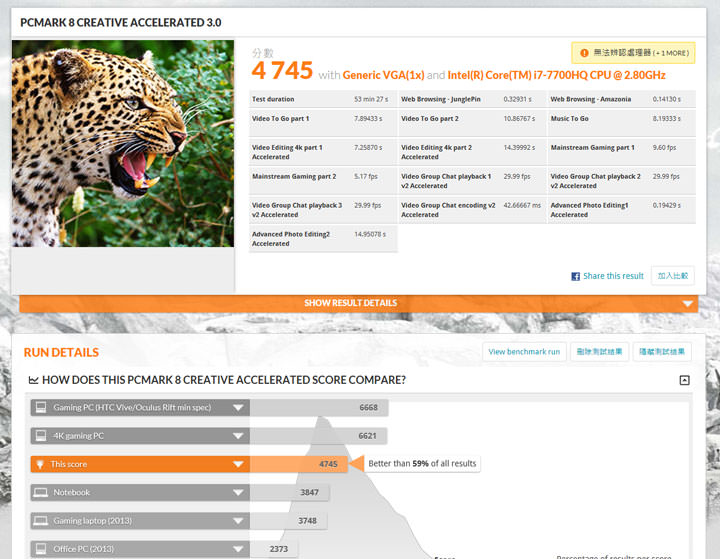Click the orange warning icon in the processor notice
The height and width of the screenshot is (559, 720).
[584, 53]
